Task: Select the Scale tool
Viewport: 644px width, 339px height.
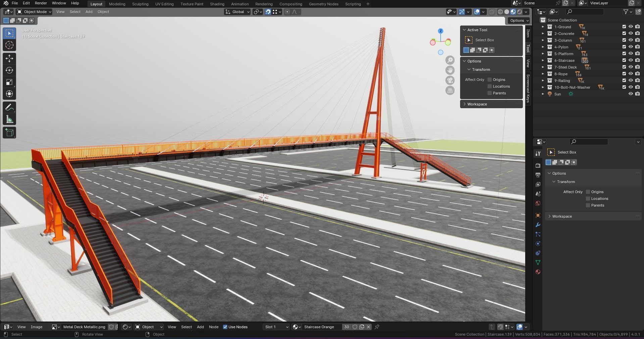Action: click(9, 82)
